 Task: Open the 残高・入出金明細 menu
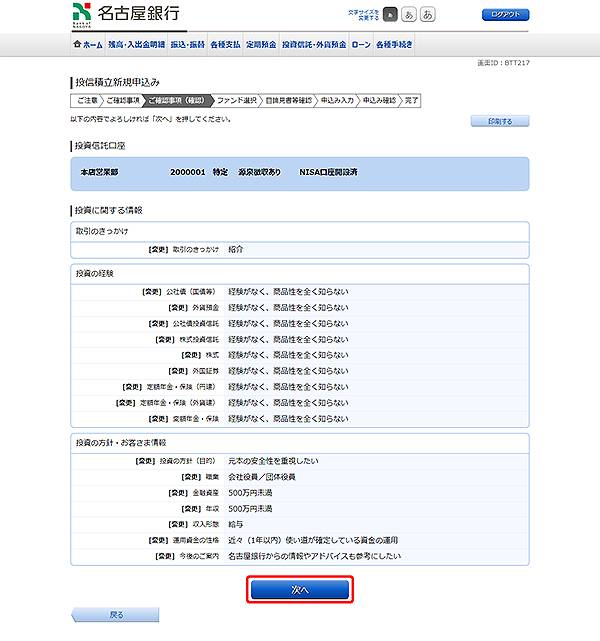coord(137,45)
